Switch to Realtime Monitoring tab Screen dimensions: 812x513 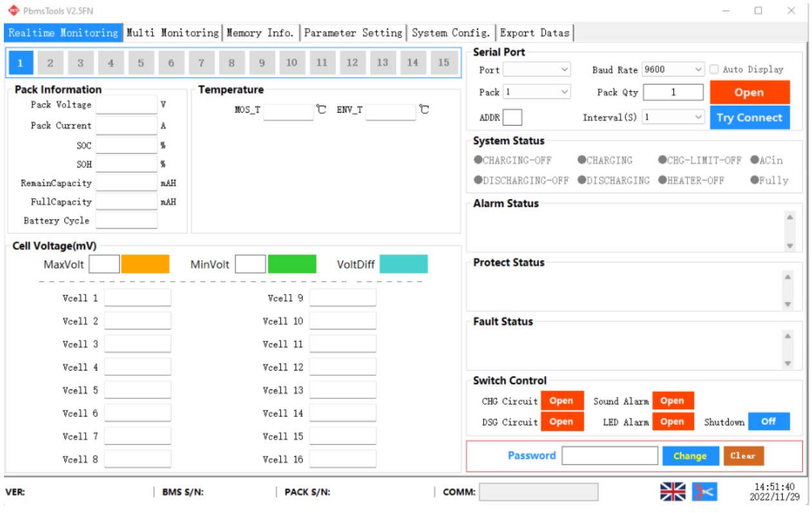[63, 33]
